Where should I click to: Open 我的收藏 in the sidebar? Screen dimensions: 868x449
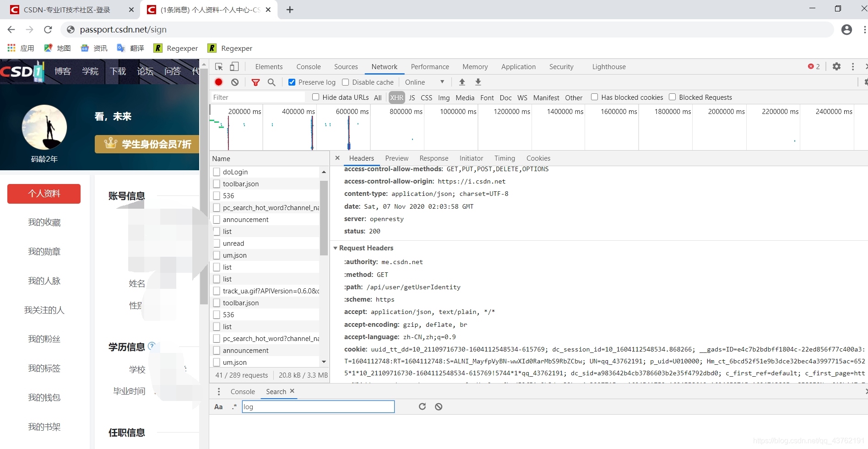click(x=44, y=222)
